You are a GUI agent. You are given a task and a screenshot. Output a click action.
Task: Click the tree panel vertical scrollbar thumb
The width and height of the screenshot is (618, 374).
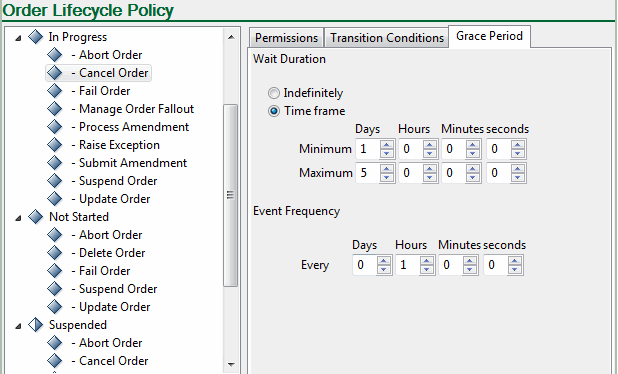tap(231, 195)
